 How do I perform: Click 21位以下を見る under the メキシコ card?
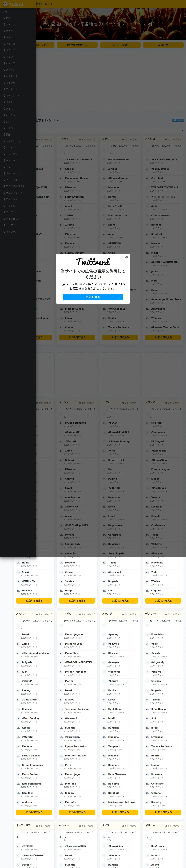[x=163, y=337]
